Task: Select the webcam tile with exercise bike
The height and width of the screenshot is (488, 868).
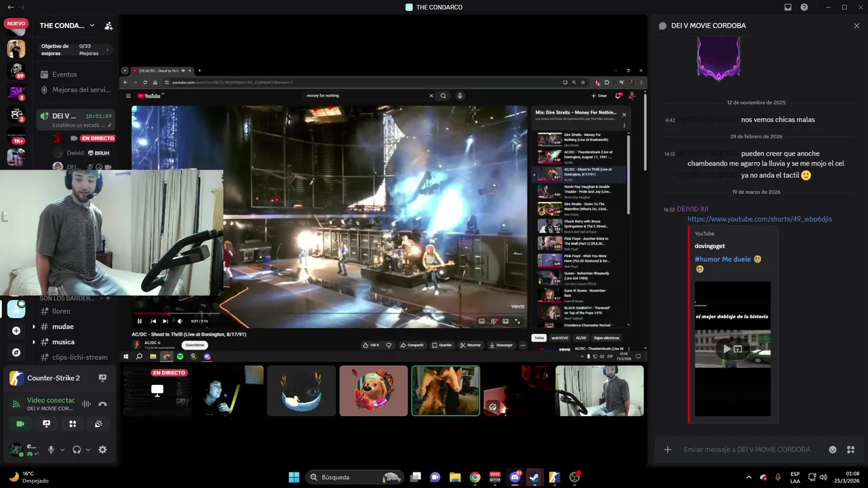Action: 599,390
